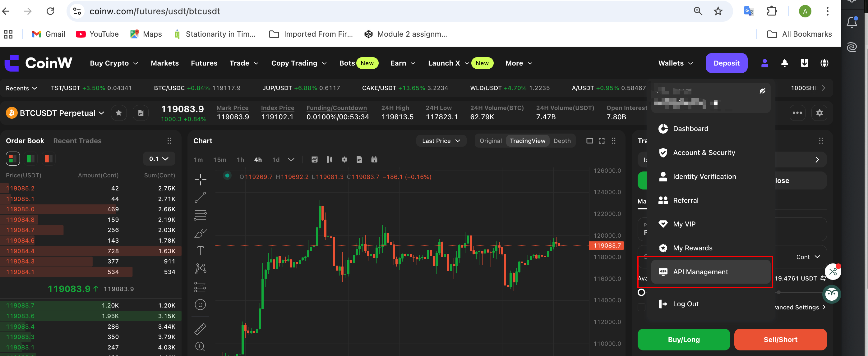Open the 0.1 price precision dropdown
This screenshot has height=356, width=868.
[x=159, y=159]
